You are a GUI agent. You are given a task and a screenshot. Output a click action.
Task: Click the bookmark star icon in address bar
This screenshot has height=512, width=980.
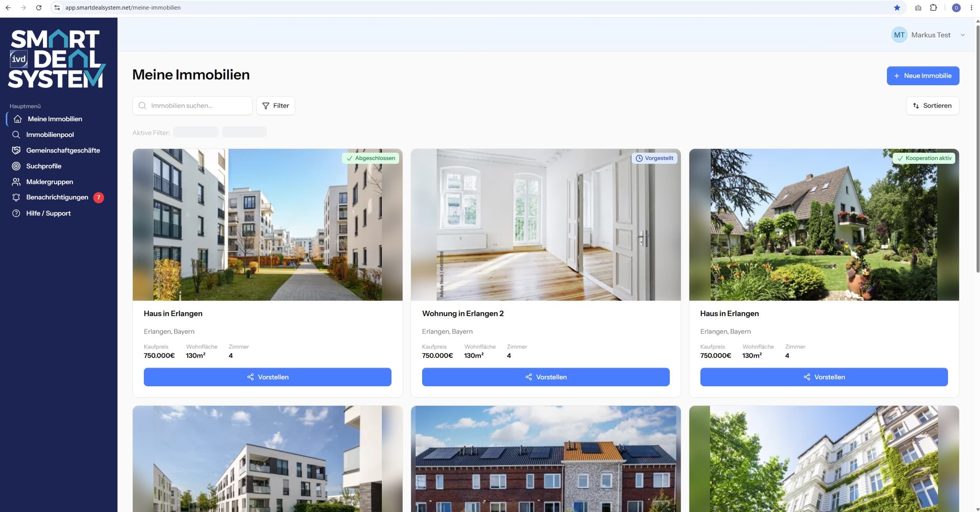coord(897,7)
